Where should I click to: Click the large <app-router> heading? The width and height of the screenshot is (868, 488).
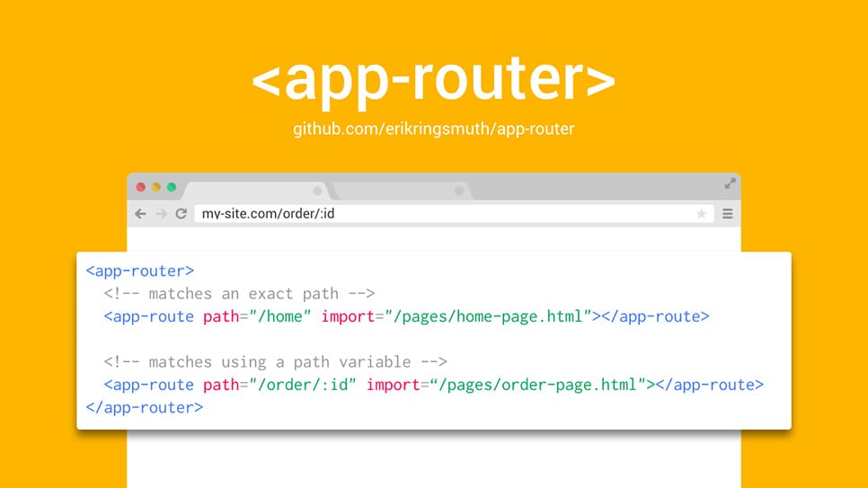coord(433,81)
